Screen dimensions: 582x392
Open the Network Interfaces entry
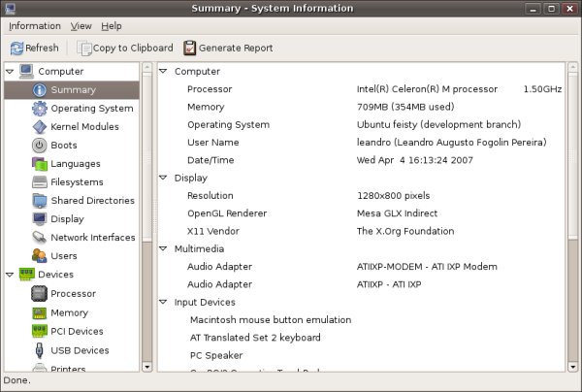click(93, 238)
